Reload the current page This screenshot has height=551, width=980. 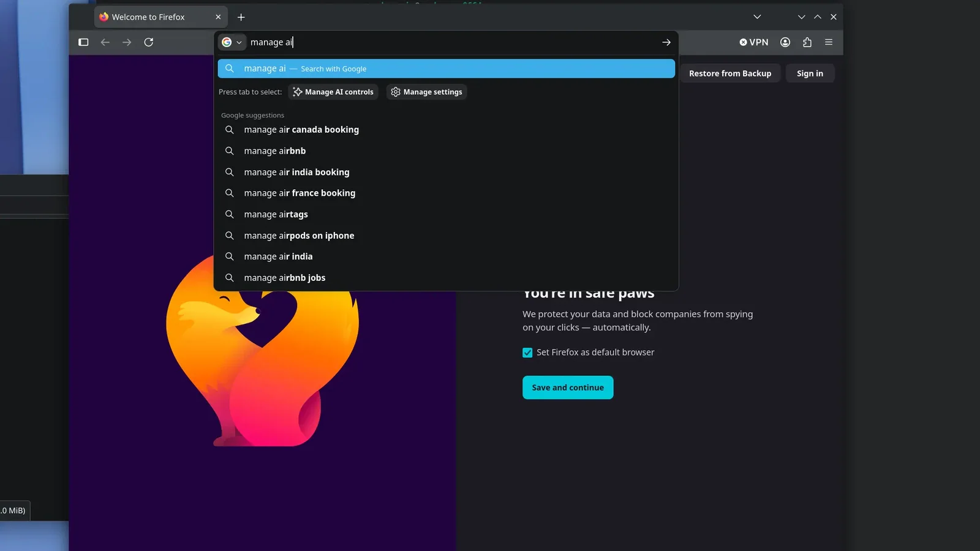point(148,42)
